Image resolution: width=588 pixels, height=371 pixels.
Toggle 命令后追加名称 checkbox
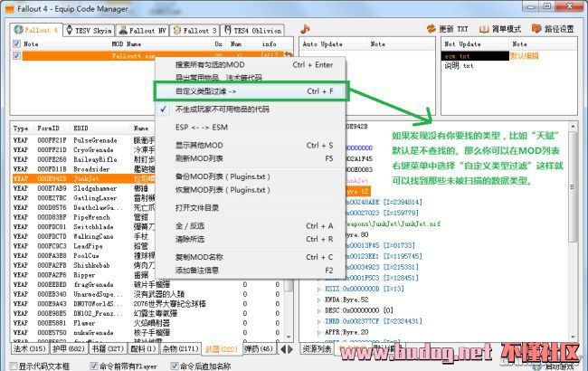pyautogui.click(x=175, y=366)
